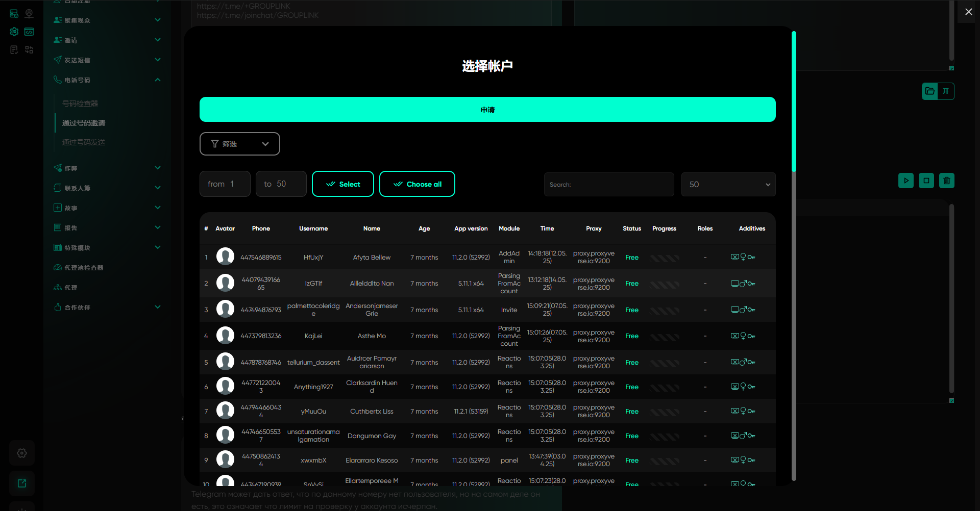Viewport: 980px width, 511px height.
Task: Click the monitor icon in row 2
Action: tap(734, 284)
